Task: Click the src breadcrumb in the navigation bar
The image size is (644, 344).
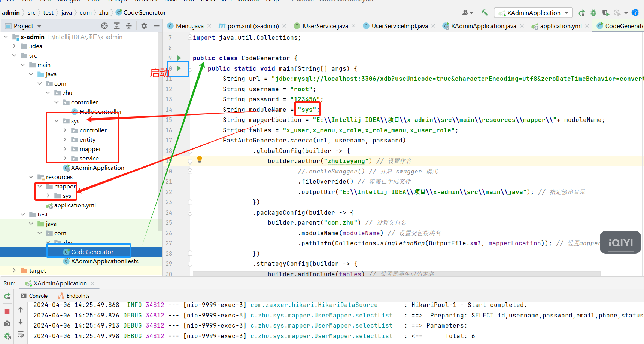Action: [31, 12]
